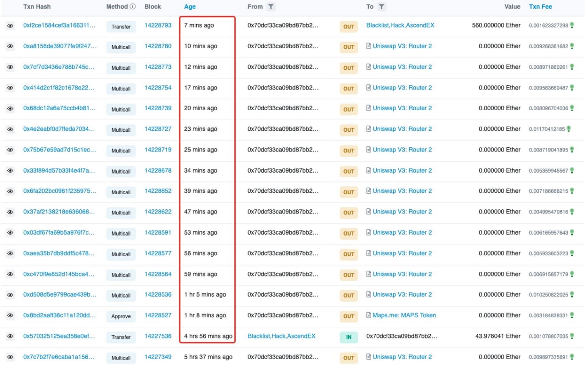Image resolution: width=588 pixels, height=365 pixels.
Task: Click the Approve method badge
Action: 121,316
